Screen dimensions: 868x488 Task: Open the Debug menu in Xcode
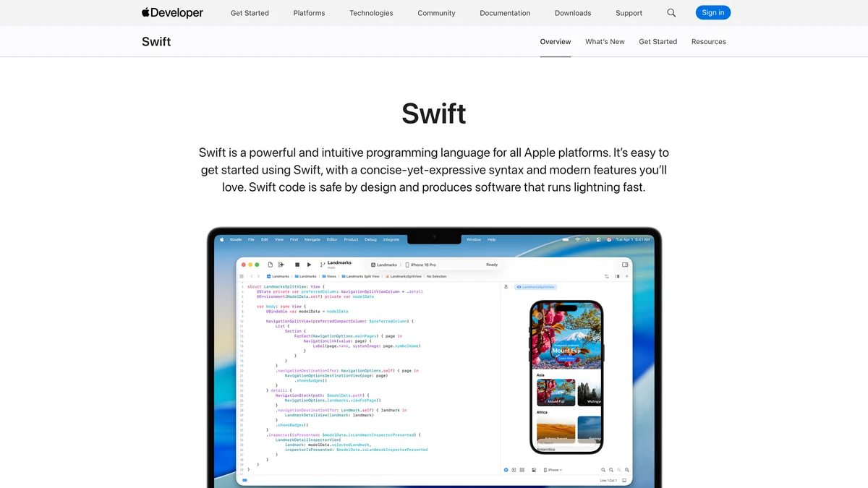coord(370,239)
